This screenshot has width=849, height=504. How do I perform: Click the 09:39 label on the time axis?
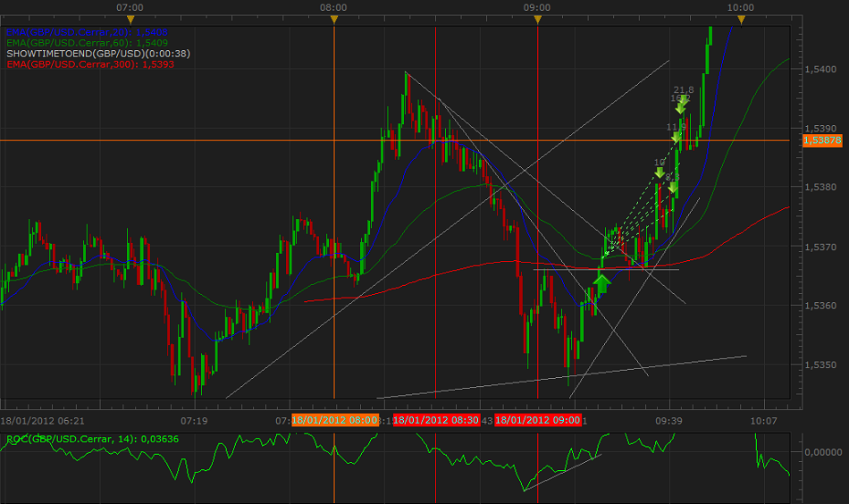pyautogui.click(x=668, y=420)
